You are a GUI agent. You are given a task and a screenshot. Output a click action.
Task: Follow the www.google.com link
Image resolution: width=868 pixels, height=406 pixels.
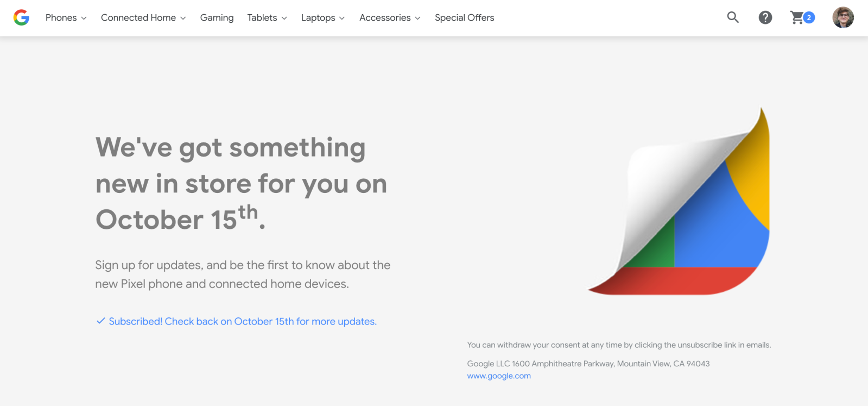coord(499,376)
